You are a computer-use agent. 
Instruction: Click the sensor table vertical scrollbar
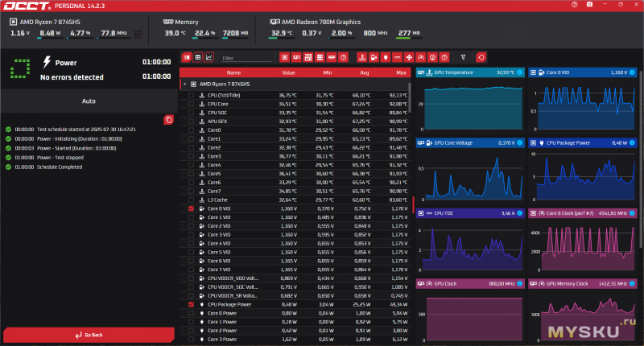[410, 97]
